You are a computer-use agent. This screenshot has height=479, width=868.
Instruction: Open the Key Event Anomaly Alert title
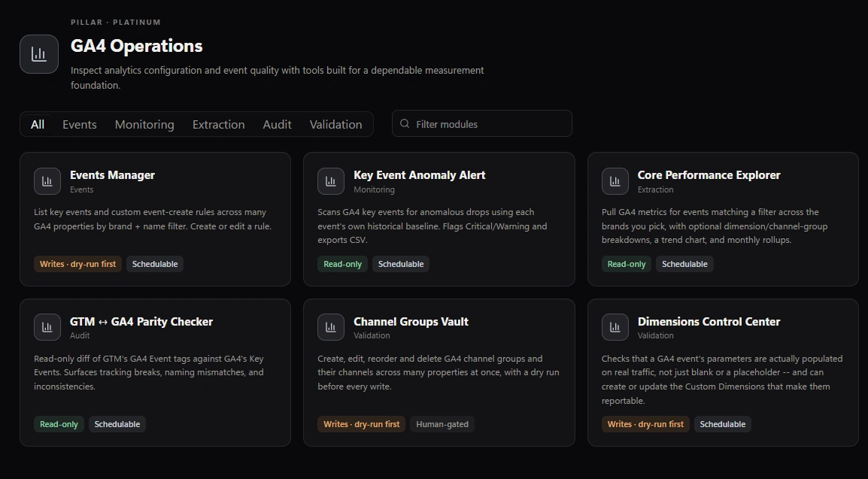420,175
